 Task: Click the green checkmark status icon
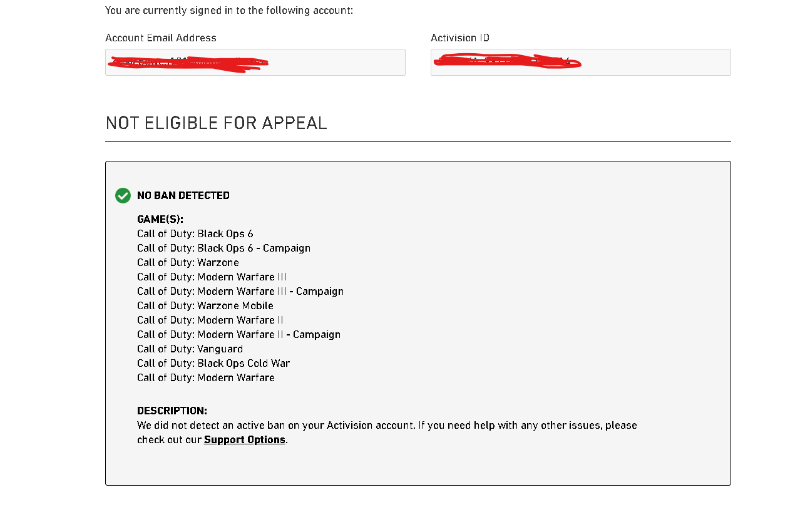coord(123,195)
